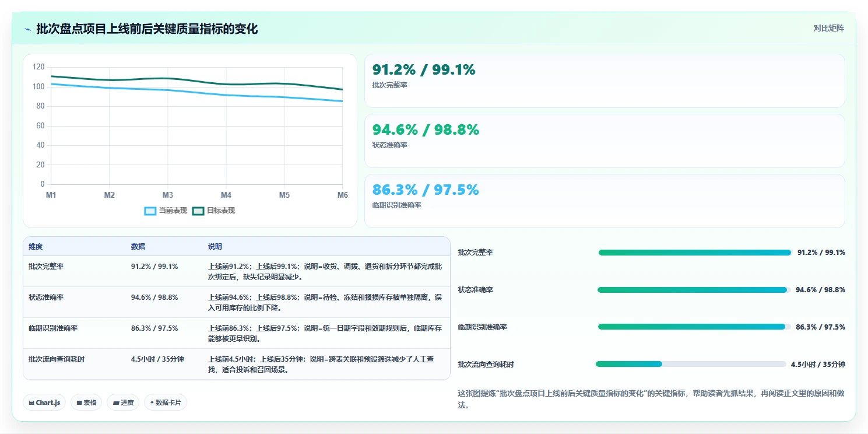
Task: Click the 120 y-axis label
Action: pos(38,67)
